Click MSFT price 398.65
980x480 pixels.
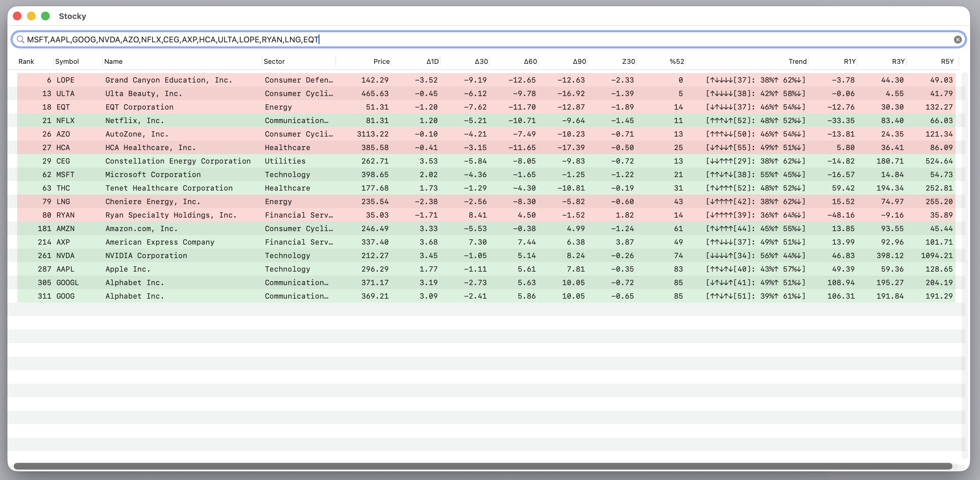[375, 175]
